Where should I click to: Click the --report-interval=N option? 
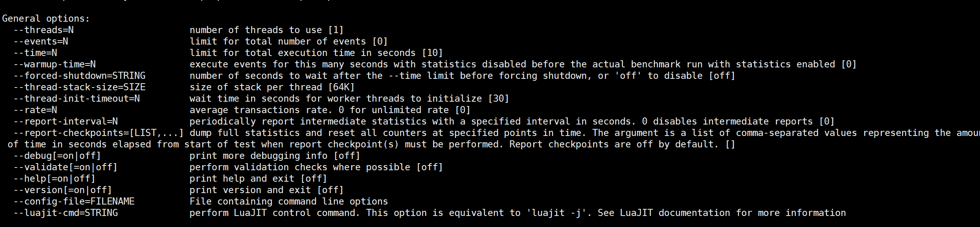coord(65,121)
